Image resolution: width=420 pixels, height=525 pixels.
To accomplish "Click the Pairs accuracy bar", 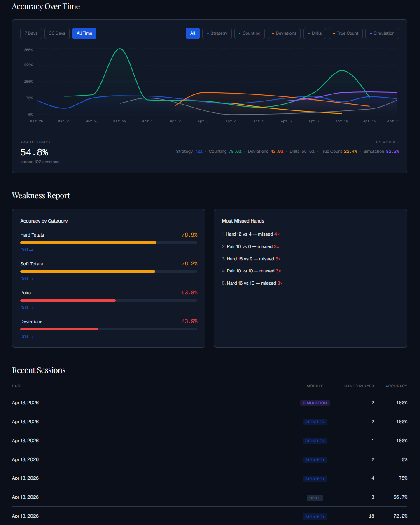I will pyautogui.click(x=109, y=300).
